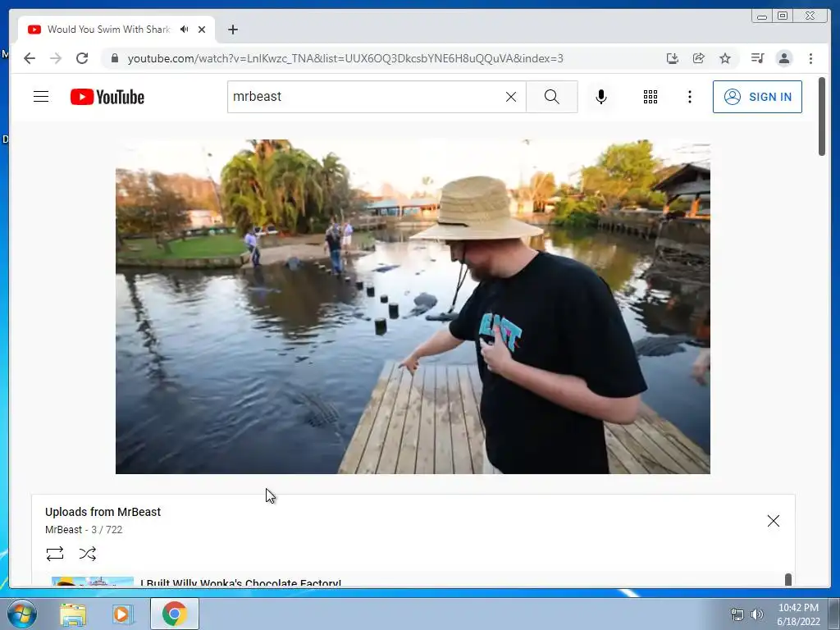Open Chrome customize menu
This screenshot has width=840, height=630.
pyautogui.click(x=810, y=58)
